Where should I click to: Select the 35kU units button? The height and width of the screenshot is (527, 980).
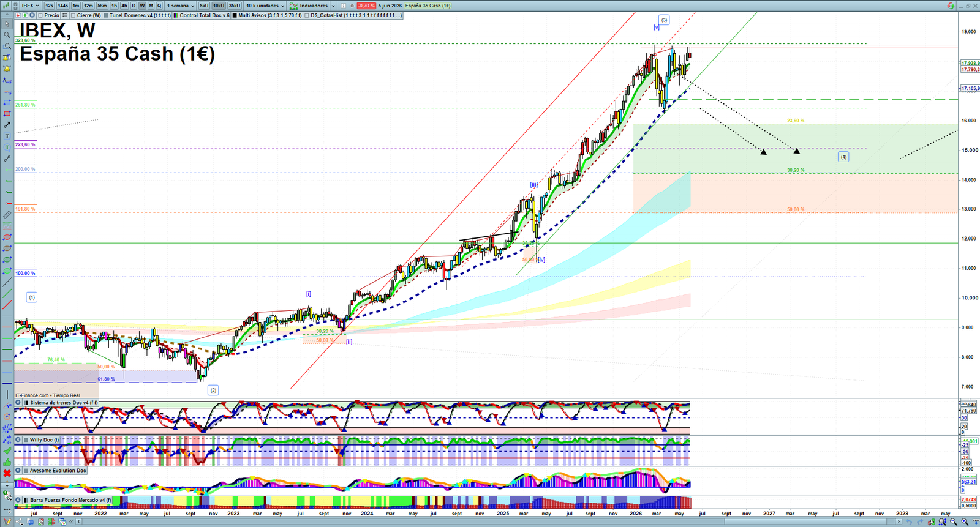coord(235,6)
